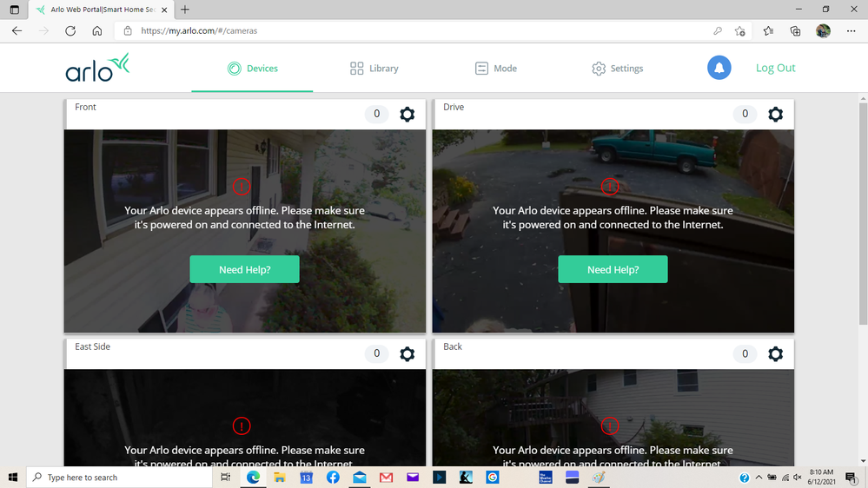Open the Settings tab
Viewport: 868px width, 488px height.
point(617,68)
